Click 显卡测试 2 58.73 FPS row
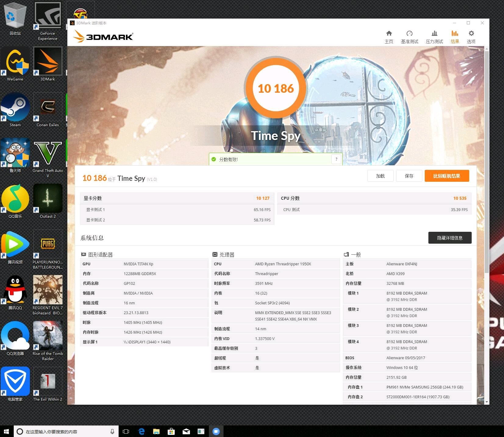Image resolution: width=504 pixels, height=437 pixels. tap(177, 220)
